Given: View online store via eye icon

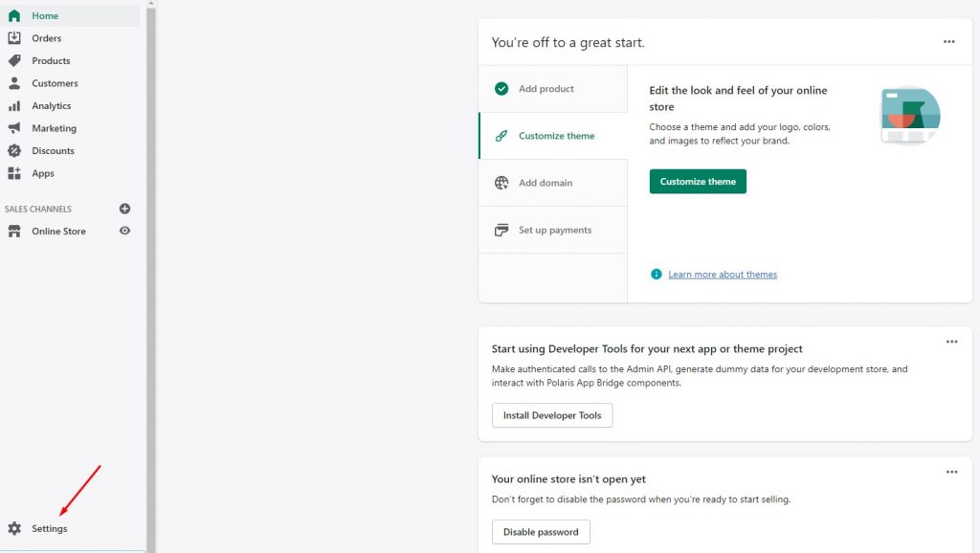Looking at the screenshot, I should tap(125, 232).
